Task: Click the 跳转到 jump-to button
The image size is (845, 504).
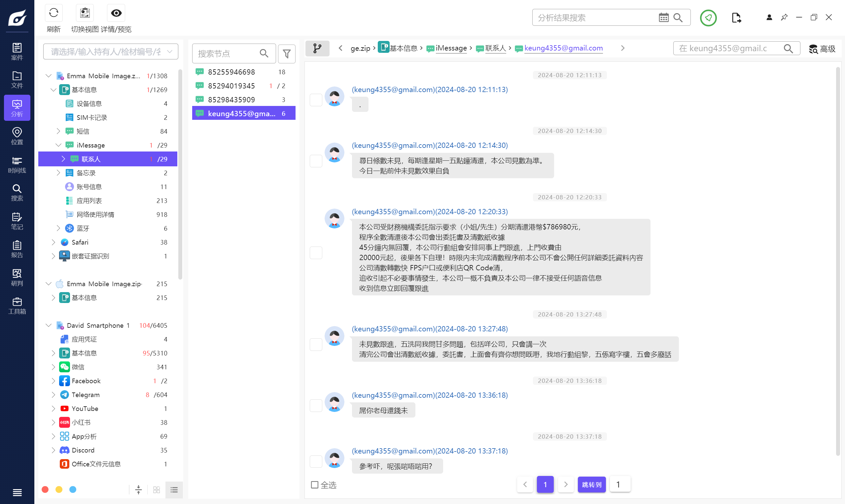Action: pyautogui.click(x=591, y=485)
